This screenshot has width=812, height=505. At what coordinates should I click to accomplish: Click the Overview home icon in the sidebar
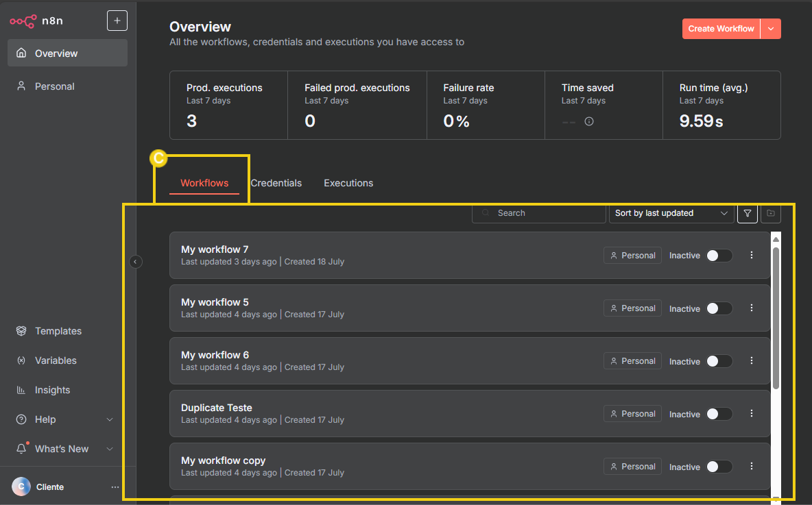(21, 53)
